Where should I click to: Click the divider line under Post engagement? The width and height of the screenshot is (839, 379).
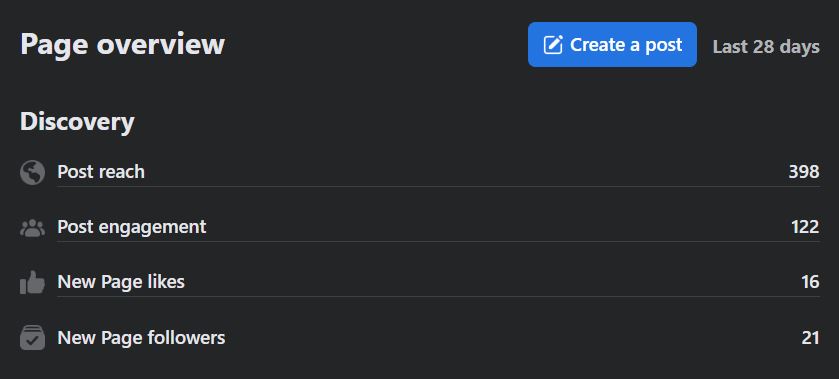tap(438, 241)
